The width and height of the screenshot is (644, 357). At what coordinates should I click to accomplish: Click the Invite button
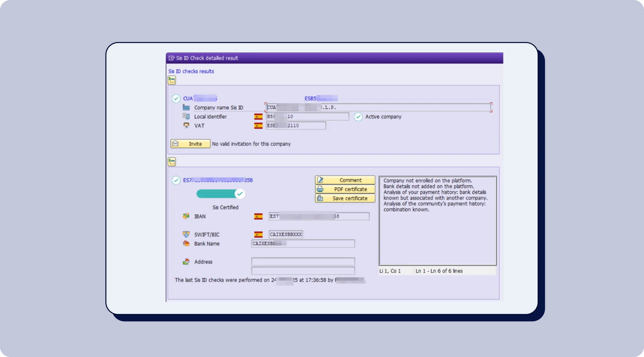tap(190, 144)
